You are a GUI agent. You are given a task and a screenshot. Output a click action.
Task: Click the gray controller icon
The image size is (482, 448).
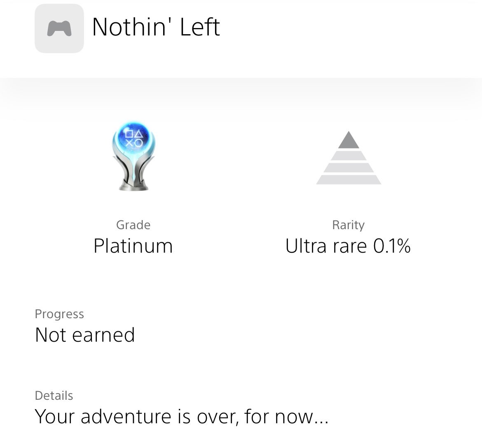click(x=59, y=28)
